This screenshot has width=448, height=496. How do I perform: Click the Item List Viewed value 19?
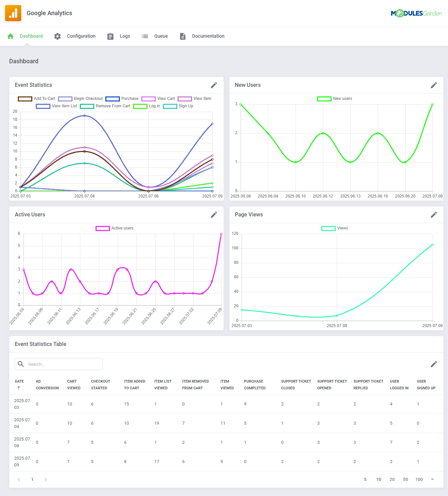pos(157,423)
